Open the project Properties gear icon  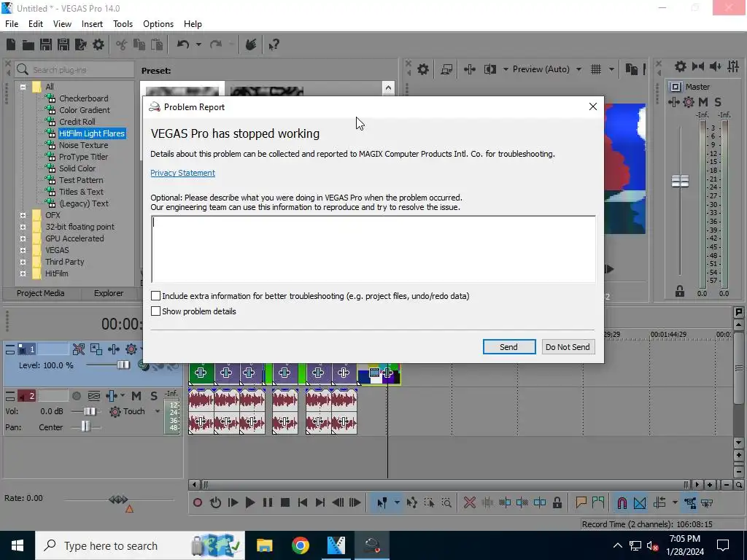coord(98,44)
